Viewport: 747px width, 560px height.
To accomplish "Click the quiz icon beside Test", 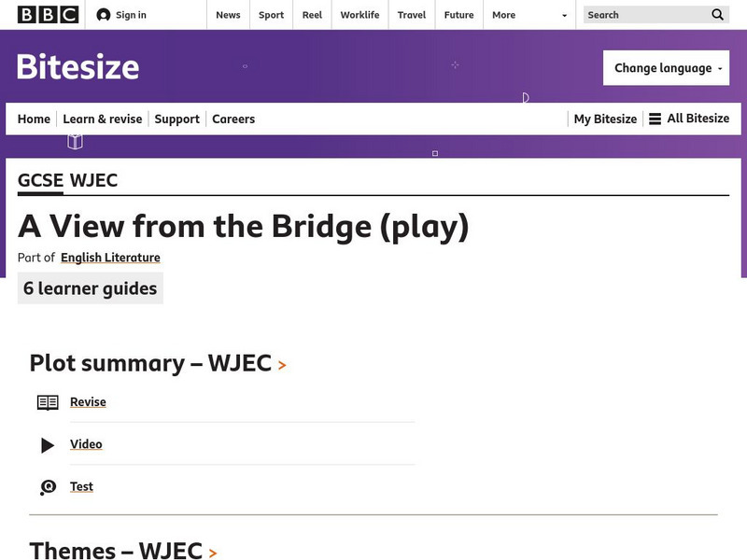I will tap(47, 486).
